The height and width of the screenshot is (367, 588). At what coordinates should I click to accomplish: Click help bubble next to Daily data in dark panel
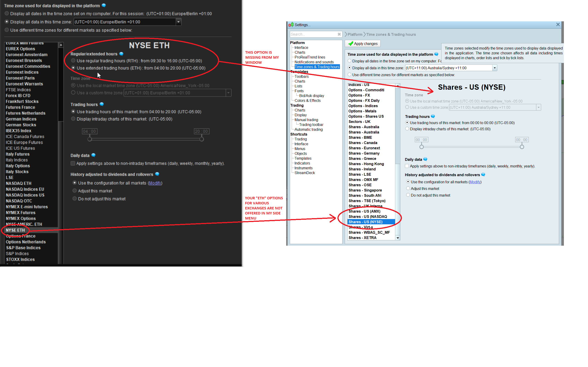click(93, 155)
